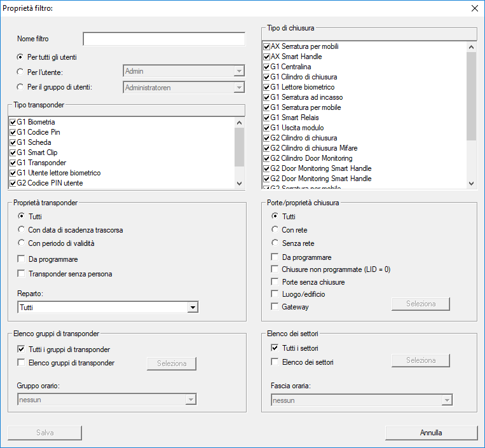Close the Proprietà filtro dialog window

(x=474, y=8)
